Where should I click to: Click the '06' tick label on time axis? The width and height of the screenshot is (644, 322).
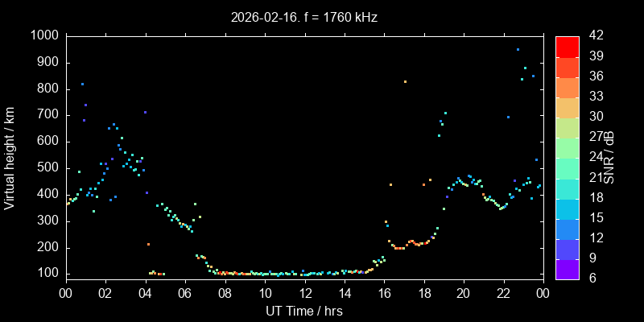(184, 294)
